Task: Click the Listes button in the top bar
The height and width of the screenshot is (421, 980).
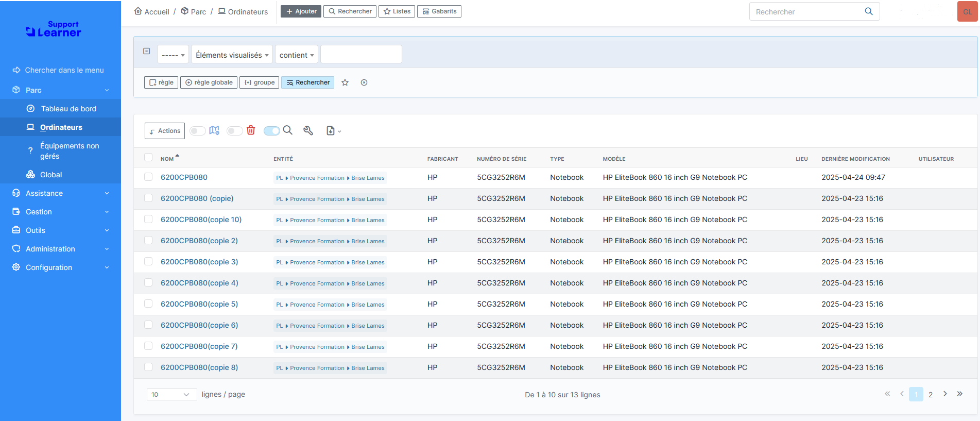Action: click(x=397, y=11)
